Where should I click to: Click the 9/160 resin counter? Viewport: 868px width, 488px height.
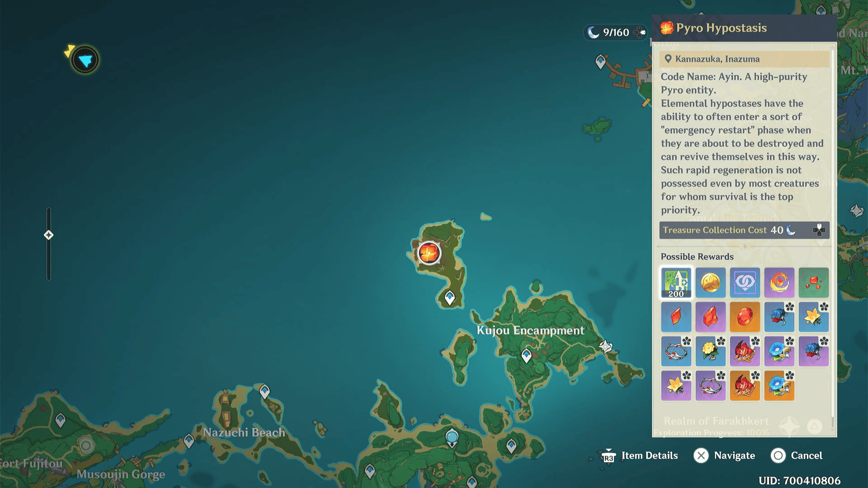616,32
